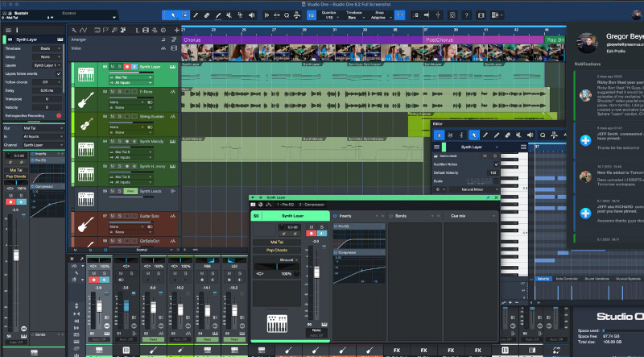Screen dimensions: 644x357
Task: Select the Chorus arranger section
Action: [x=303, y=40]
